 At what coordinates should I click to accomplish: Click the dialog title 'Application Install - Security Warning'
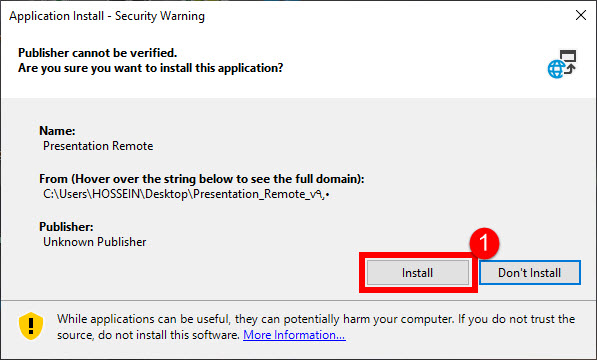(107, 16)
